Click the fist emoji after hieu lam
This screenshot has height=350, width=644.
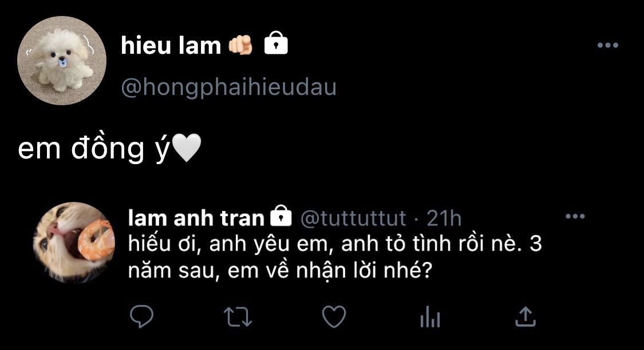tap(240, 46)
